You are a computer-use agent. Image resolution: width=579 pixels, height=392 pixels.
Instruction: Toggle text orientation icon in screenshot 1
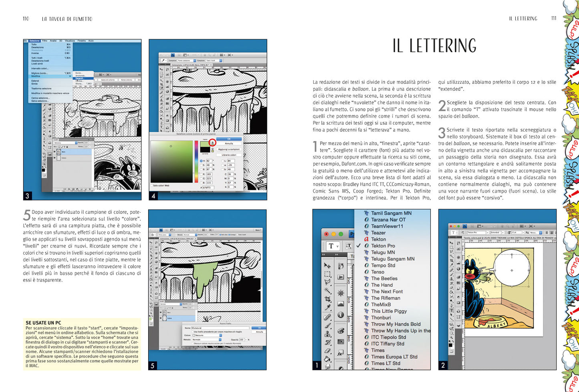[349, 246]
